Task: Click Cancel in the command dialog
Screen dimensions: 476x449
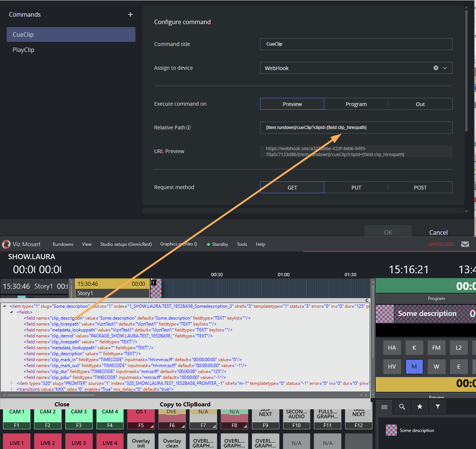Action: point(438,232)
